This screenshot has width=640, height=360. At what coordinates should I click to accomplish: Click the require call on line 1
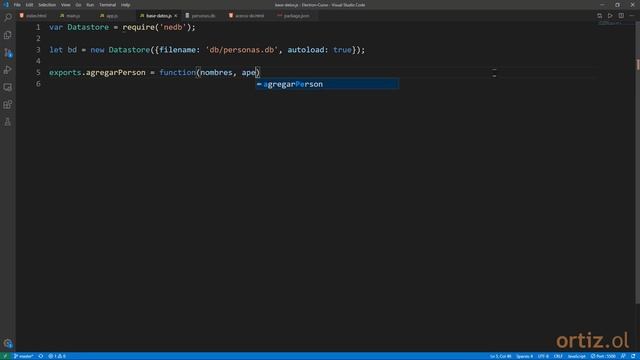point(138,27)
